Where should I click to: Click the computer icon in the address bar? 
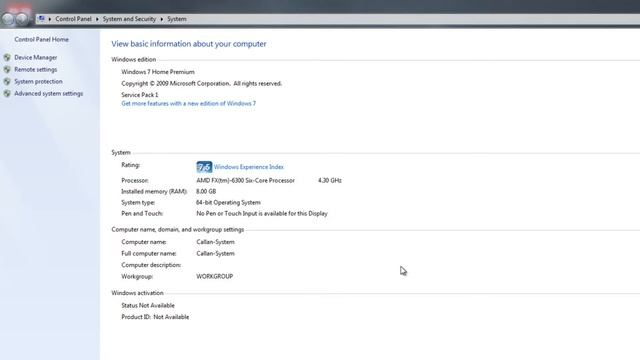point(41,19)
